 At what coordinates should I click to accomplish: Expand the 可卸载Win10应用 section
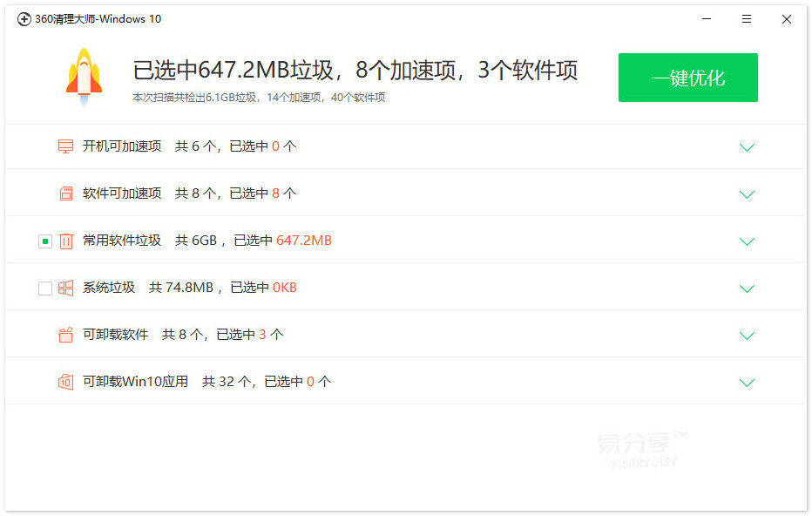[748, 382]
